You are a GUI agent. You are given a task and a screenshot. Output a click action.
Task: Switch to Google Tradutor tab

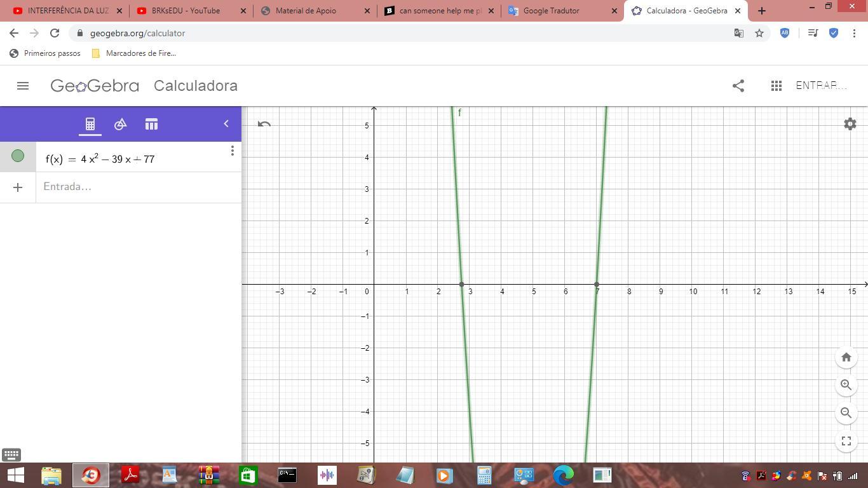pos(562,11)
